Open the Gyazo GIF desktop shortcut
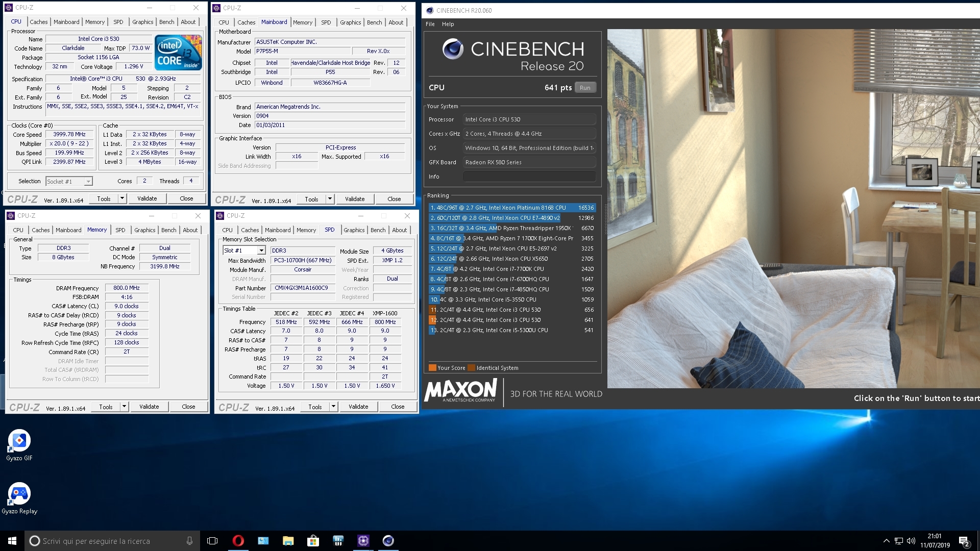The height and width of the screenshot is (551, 980). pyautogui.click(x=19, y=445)
